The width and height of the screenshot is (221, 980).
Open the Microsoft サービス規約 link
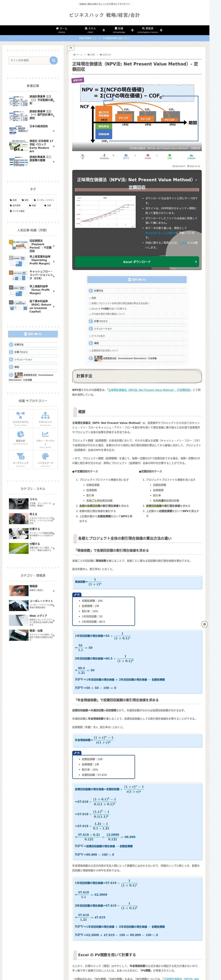tap(161, 233)
